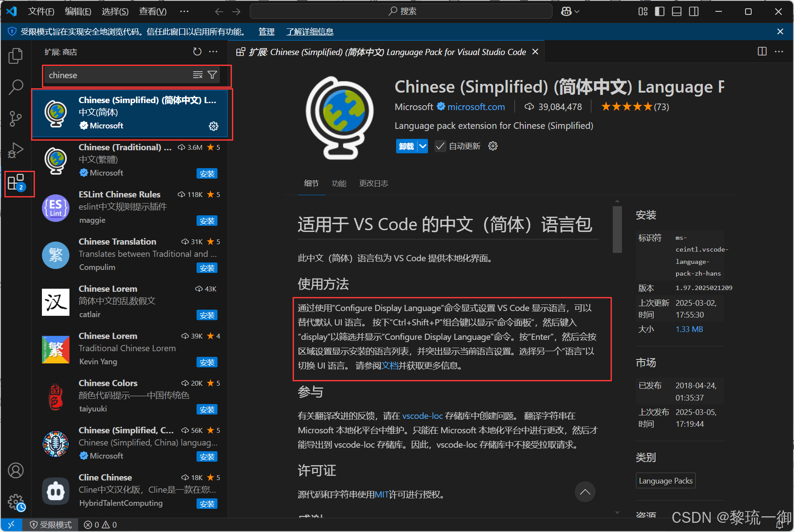Click 管理 in restricted mode banner

266,32
